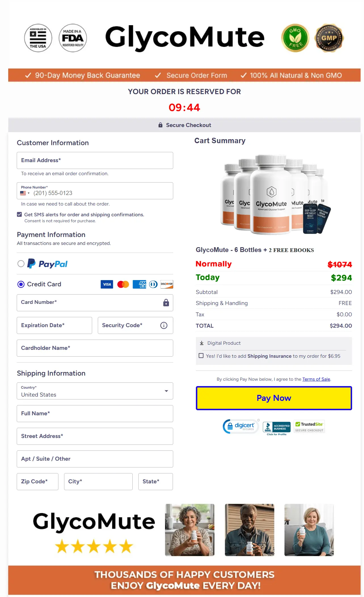Click the GMP Certified gold seal
The width and height of the screenshot is (364, 597).
tap(329, 38)
